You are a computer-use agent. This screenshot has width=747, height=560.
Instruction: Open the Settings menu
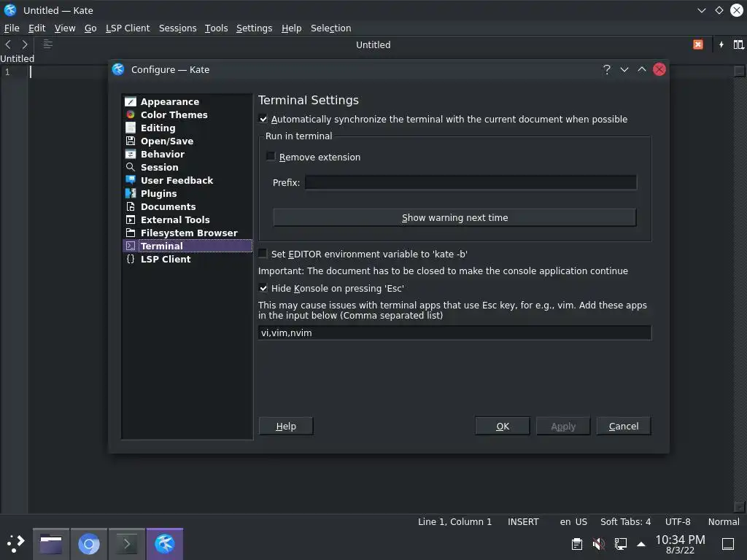pyautogui.click(x=255, y=28)
